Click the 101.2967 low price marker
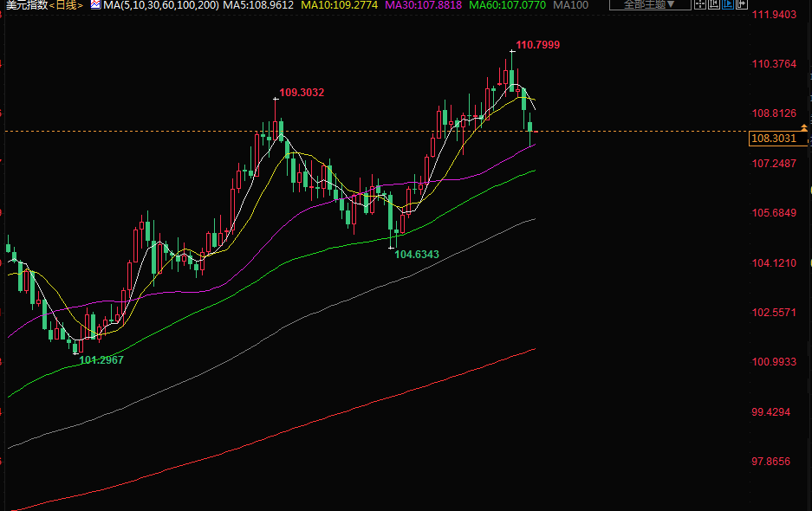This screenshot has width=812, height=511. pos(101,359)
